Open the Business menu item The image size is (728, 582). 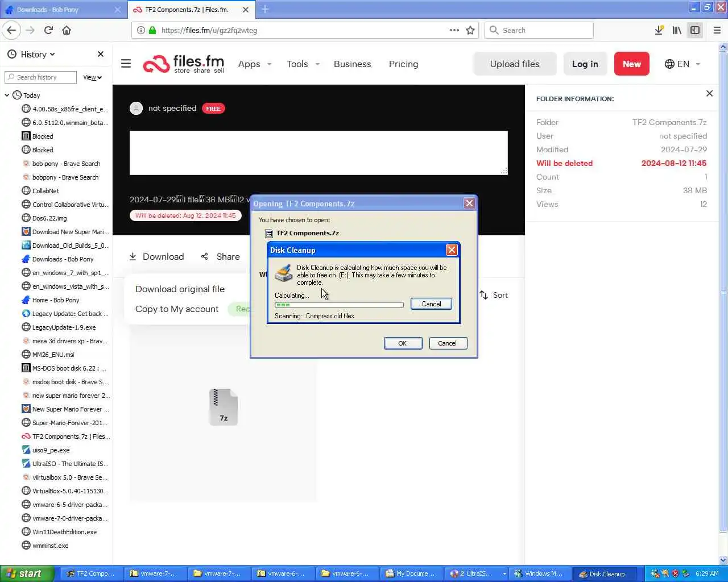(352, 64)
